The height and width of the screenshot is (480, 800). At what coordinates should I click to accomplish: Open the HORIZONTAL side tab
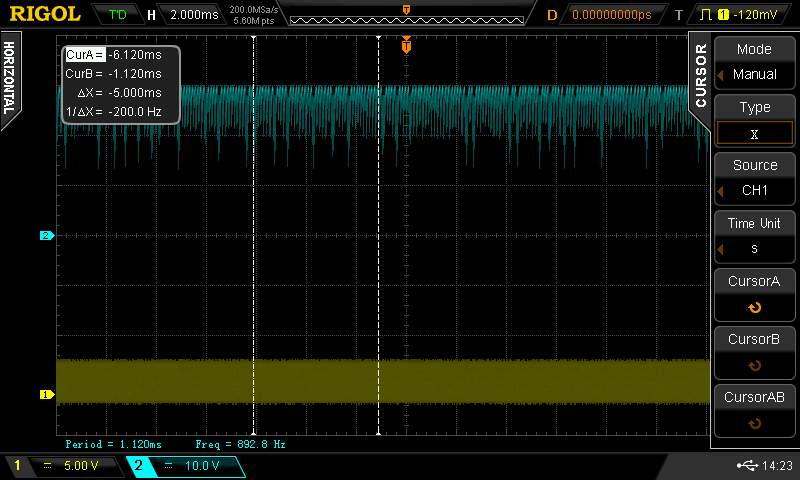(9, 78)
